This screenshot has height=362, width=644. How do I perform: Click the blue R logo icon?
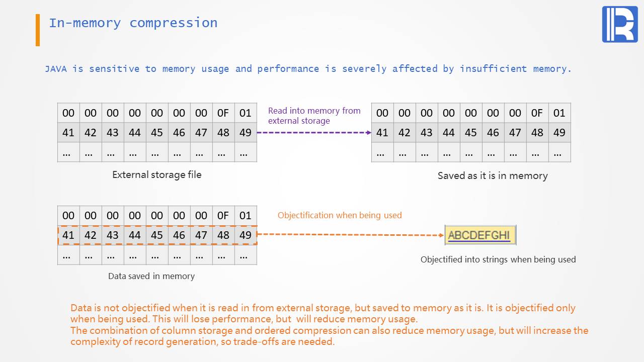point(619,24)
